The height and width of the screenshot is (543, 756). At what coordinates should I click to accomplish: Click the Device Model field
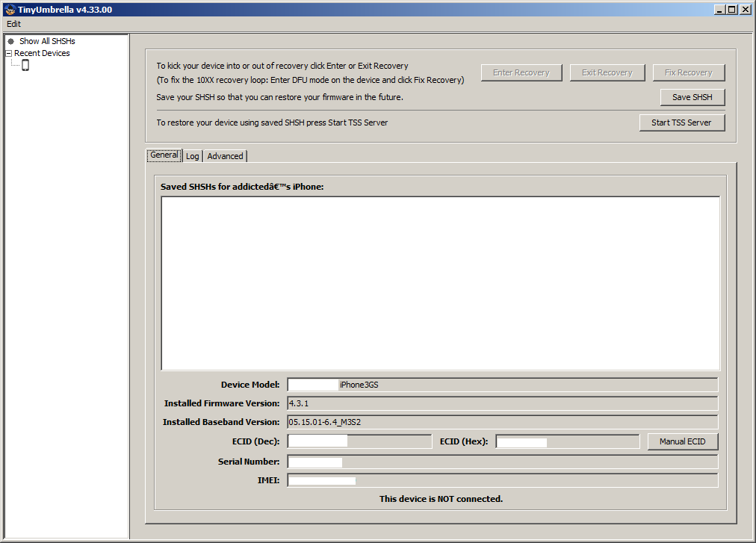[x=503, y=385]
